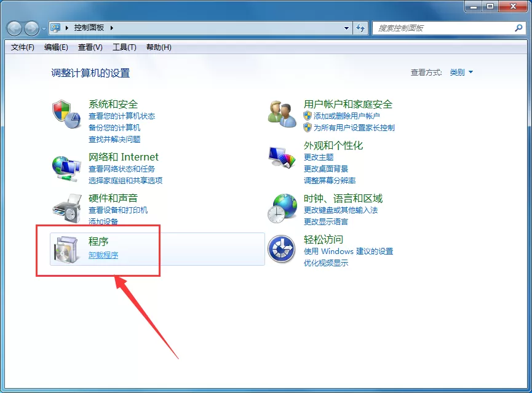Click the control panel icon in address bar
Image resolution: width=532 pixels, height=393 pixels.
55,28
